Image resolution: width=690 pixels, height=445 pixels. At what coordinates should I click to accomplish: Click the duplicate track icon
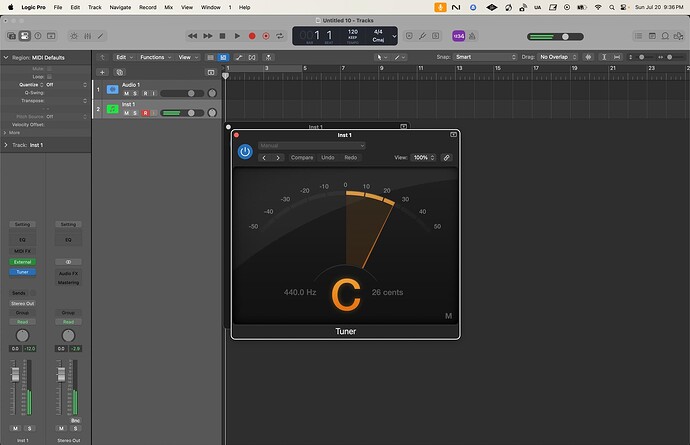119,72
